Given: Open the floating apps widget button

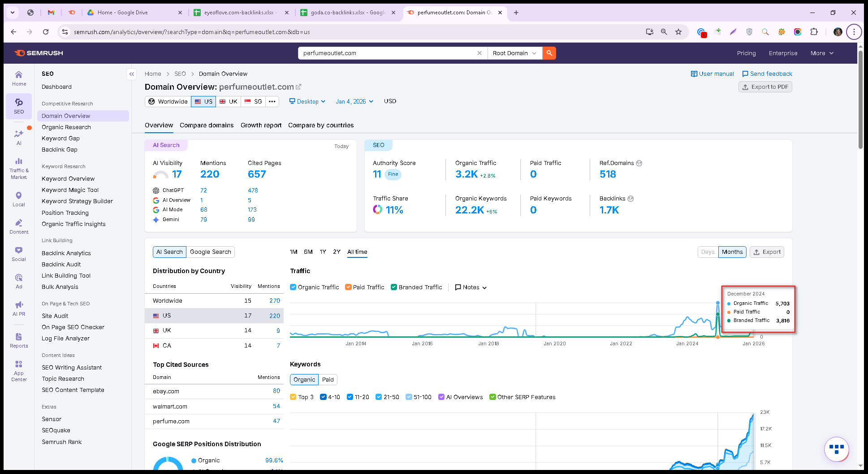Looking at the screenshot, I should coord(836,448).
